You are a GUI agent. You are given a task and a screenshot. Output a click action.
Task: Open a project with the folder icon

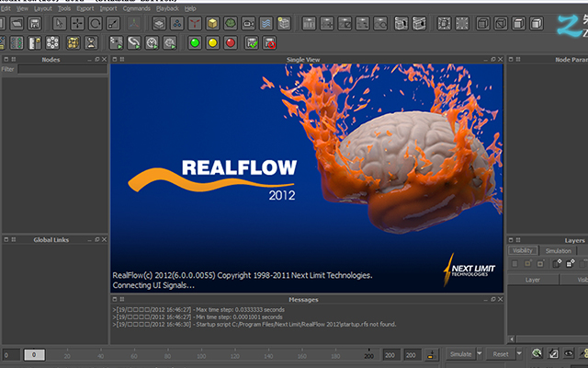click(17, 23)
